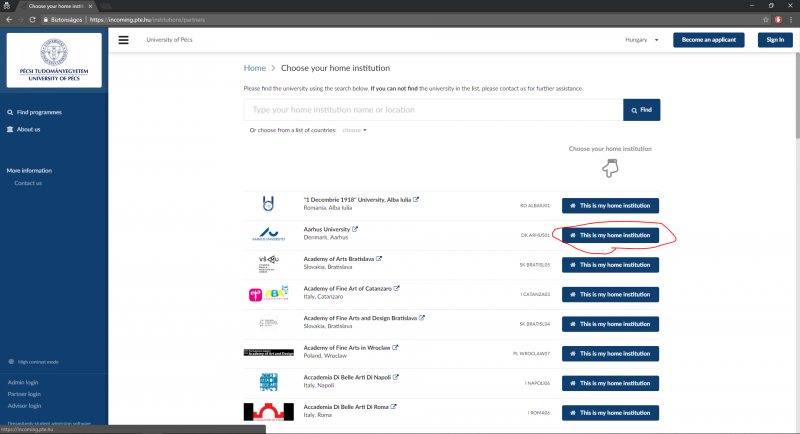Open the Chrome three-dot menu

tap(791, 19)
